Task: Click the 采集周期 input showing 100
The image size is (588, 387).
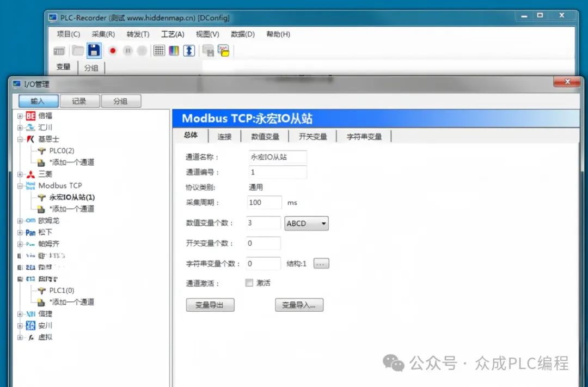Action: [x=265, y=202]
